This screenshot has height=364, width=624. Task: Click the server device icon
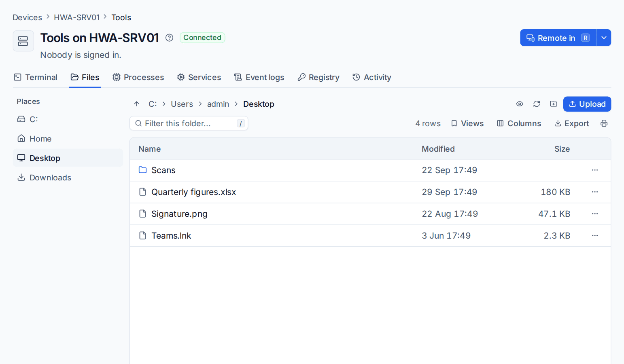point(23,41)
